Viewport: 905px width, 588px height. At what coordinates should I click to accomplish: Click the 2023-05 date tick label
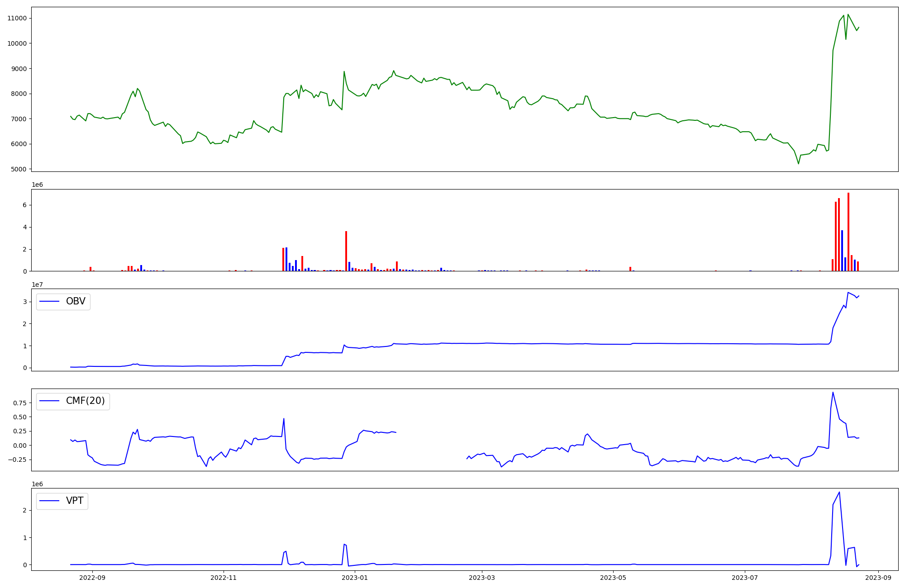click(613, 578)
